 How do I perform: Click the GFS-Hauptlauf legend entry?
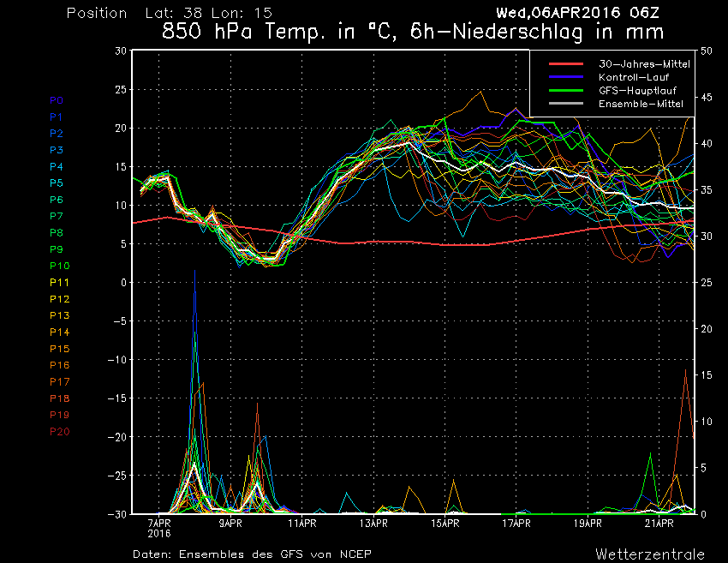click(x=637, y=91)
